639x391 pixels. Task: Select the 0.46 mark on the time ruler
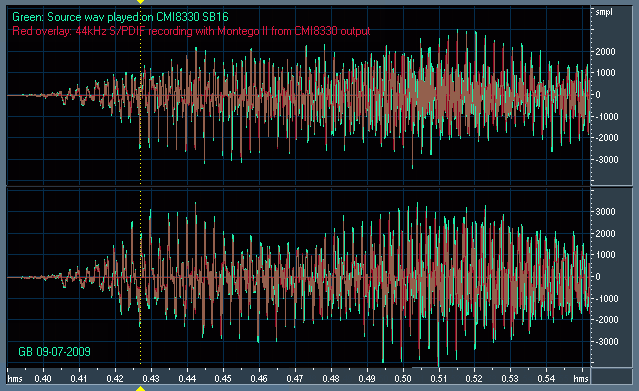click(259, 379)
